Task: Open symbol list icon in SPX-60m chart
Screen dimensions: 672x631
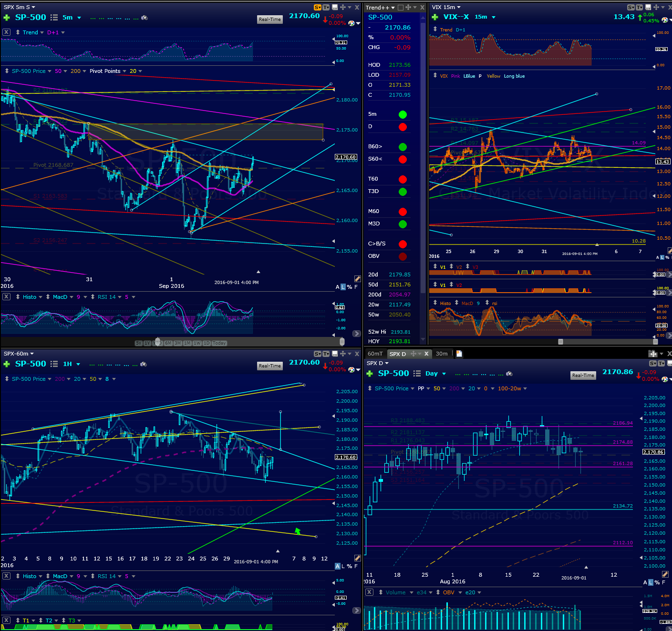Action: tap(54, 364)
